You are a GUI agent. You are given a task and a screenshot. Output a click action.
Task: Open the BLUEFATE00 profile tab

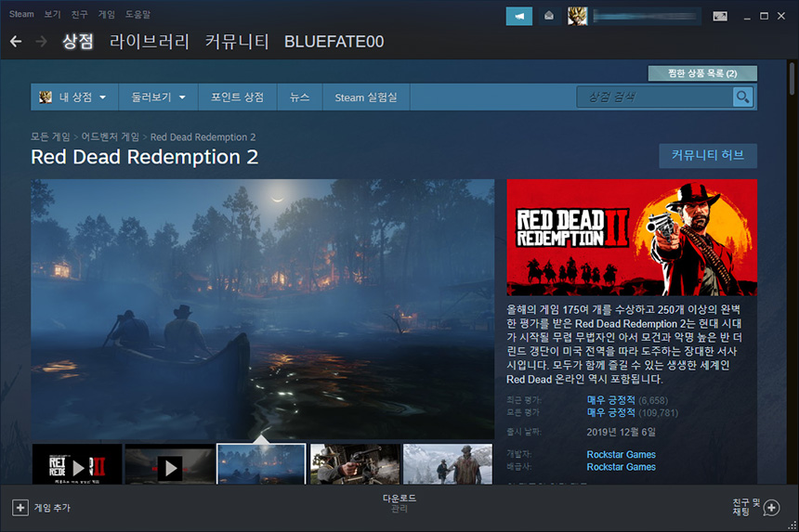click(x=334, y=42)
